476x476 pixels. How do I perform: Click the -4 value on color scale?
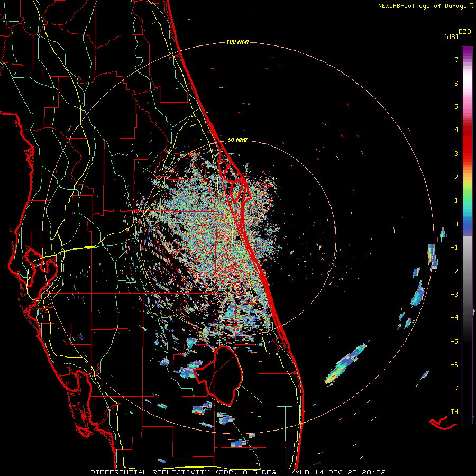coord(454,318)
